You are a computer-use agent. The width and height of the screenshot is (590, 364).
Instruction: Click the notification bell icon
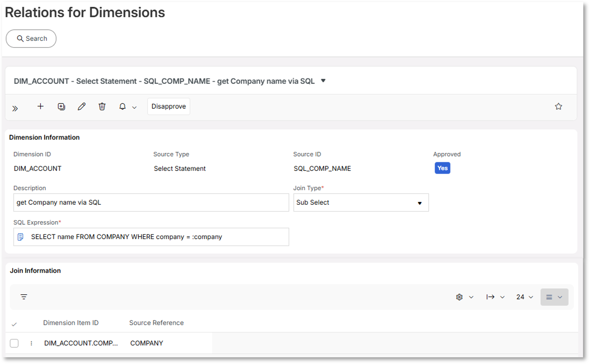click(x=122, y=106)
